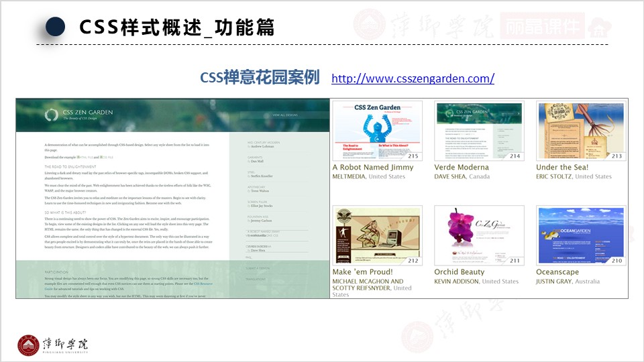Click the slide title 'CSS样式概述_功能篇'
This screenshot has width=644, height=362.
point(176,27)
